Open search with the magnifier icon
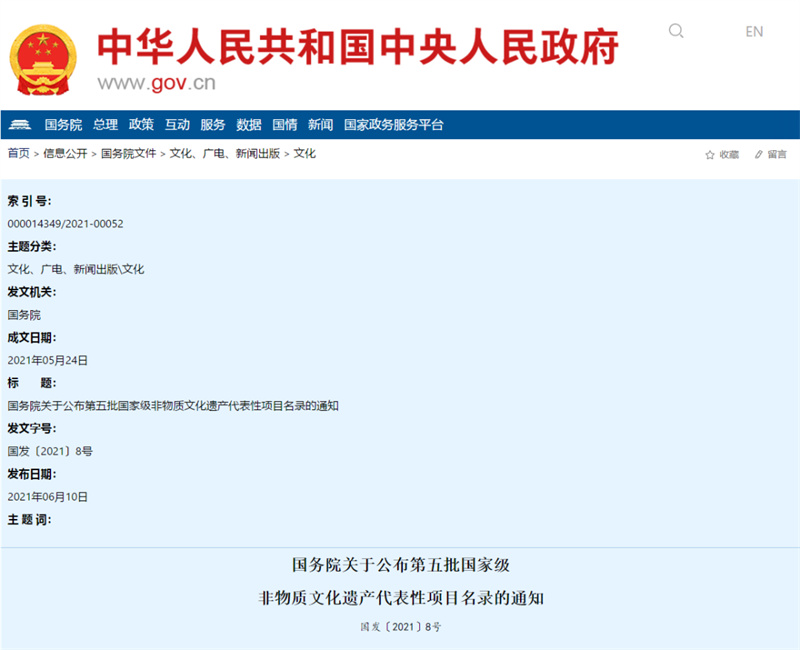The height and width of the screenshot is (650, 800). 676,31
